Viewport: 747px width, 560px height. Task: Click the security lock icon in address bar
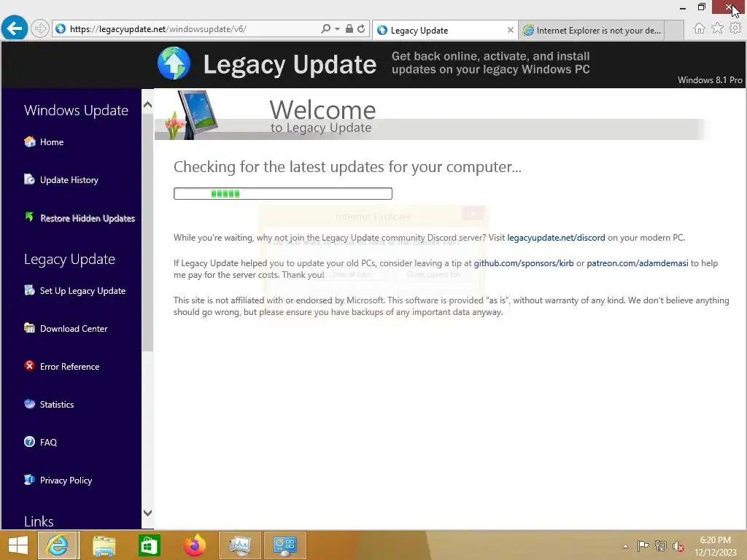[x=349, y=28]
